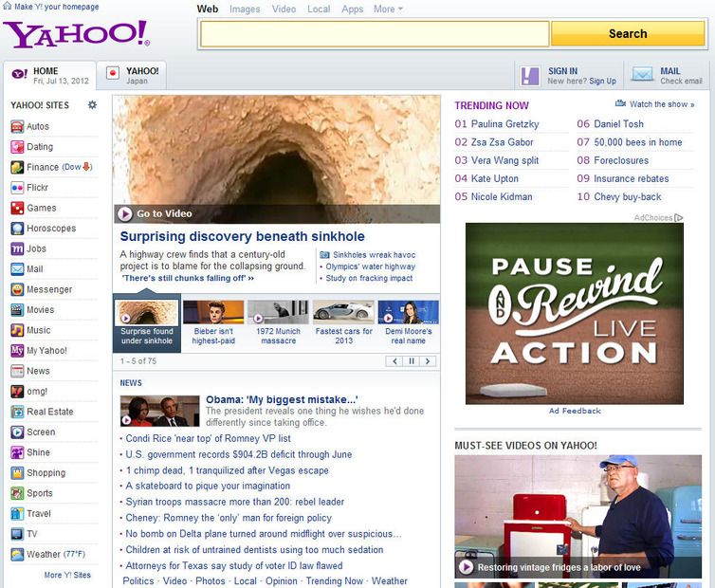Open the Mail envelope icon in header
This screenshot has width=715, height=588.
click(x=643, y=74)
